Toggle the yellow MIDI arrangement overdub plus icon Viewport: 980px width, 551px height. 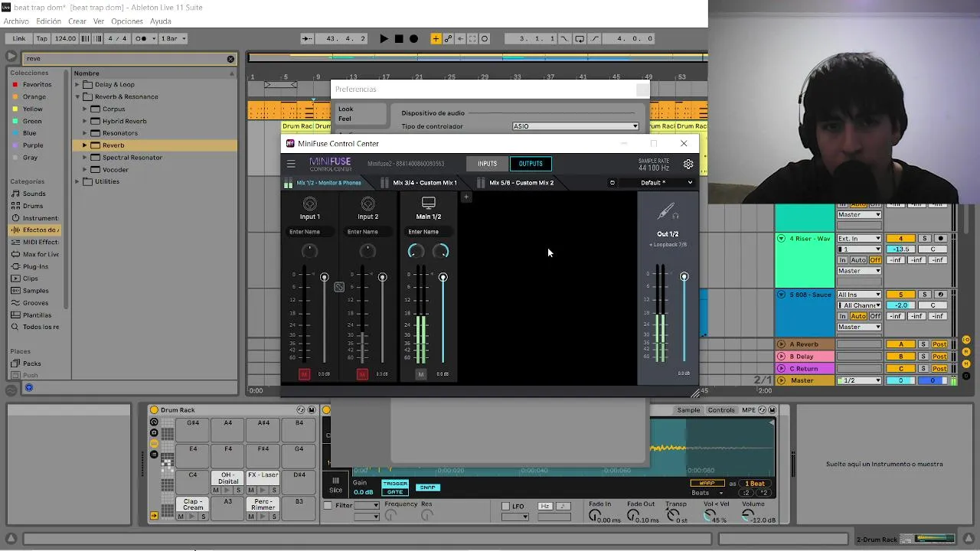(x=436, y=38)
